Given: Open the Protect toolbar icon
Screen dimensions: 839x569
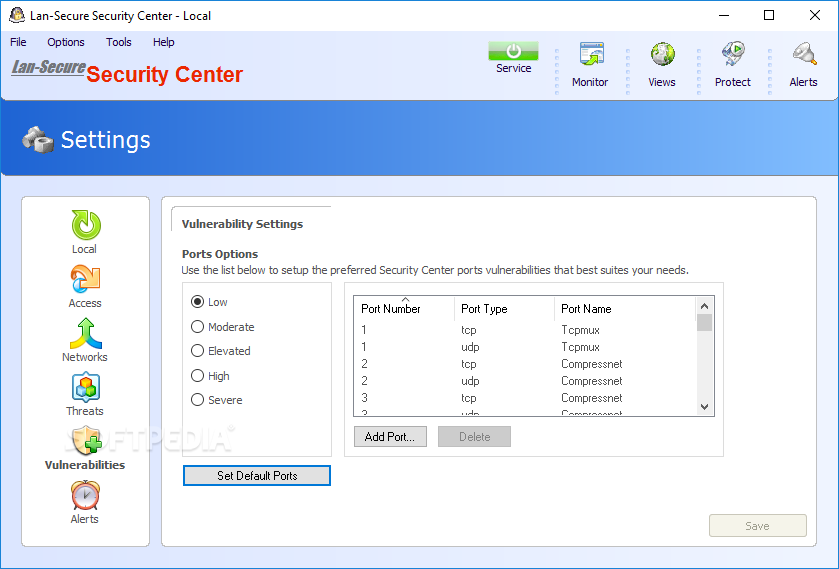Looking at the screenshot, I should (x=733, y=54).
